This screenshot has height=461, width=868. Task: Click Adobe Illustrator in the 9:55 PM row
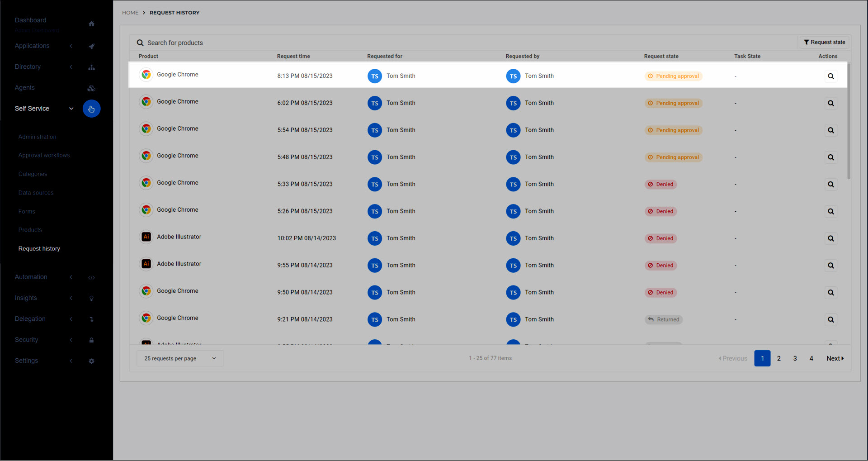(179, 264)
